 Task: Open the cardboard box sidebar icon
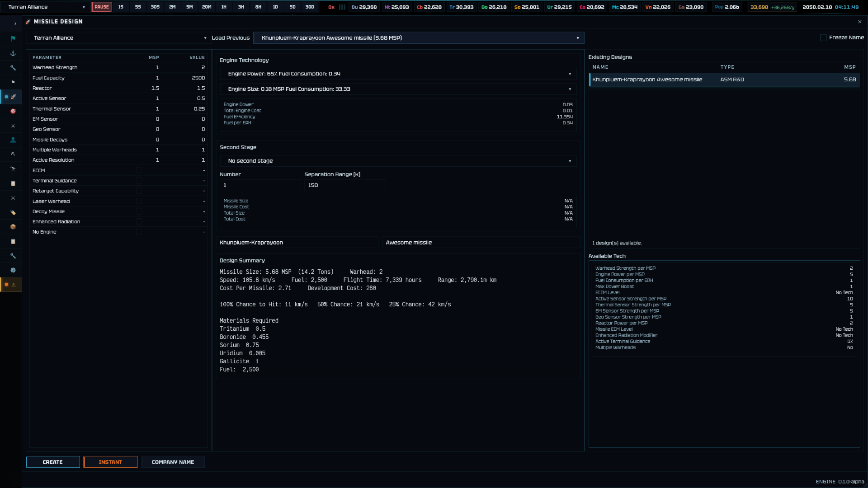13,227
